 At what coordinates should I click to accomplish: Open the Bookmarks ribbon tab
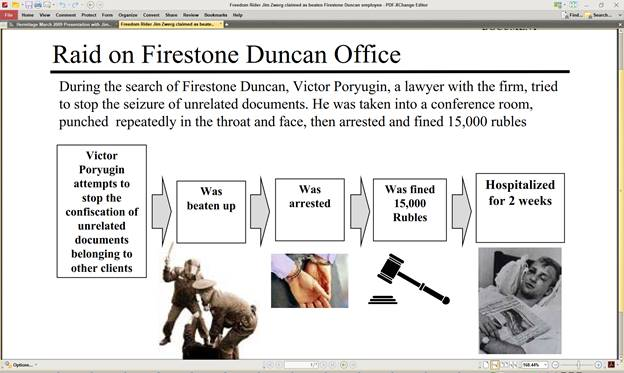pos(216,15)
